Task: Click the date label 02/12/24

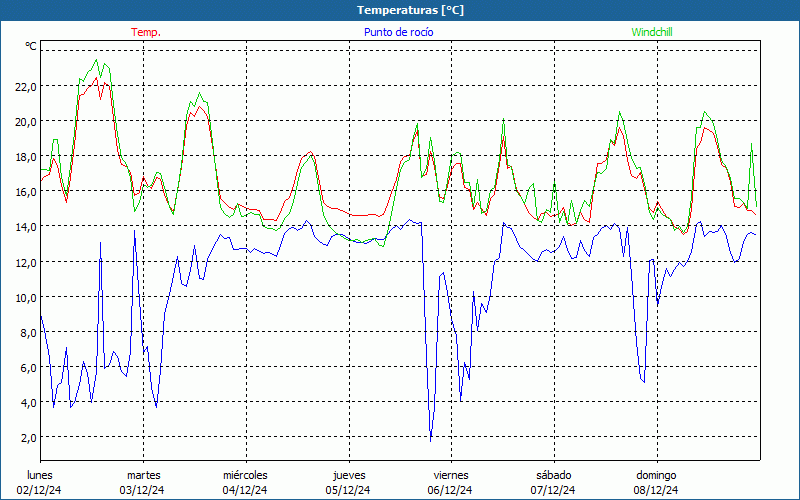Action: [x=39, y=490]
